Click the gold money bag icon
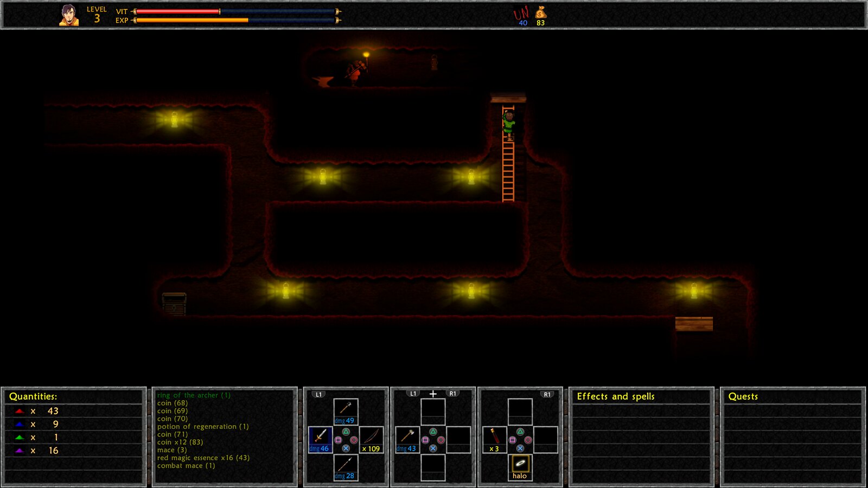The width and height of the screenshot is (868, 488). (x=540, y=12)
